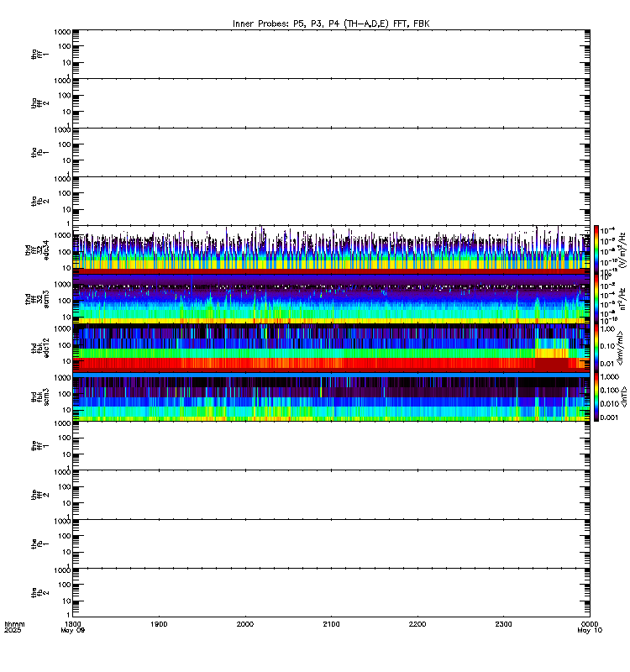
Task: Click the 'thd fbk scm3' panel label
Action: 39,396
